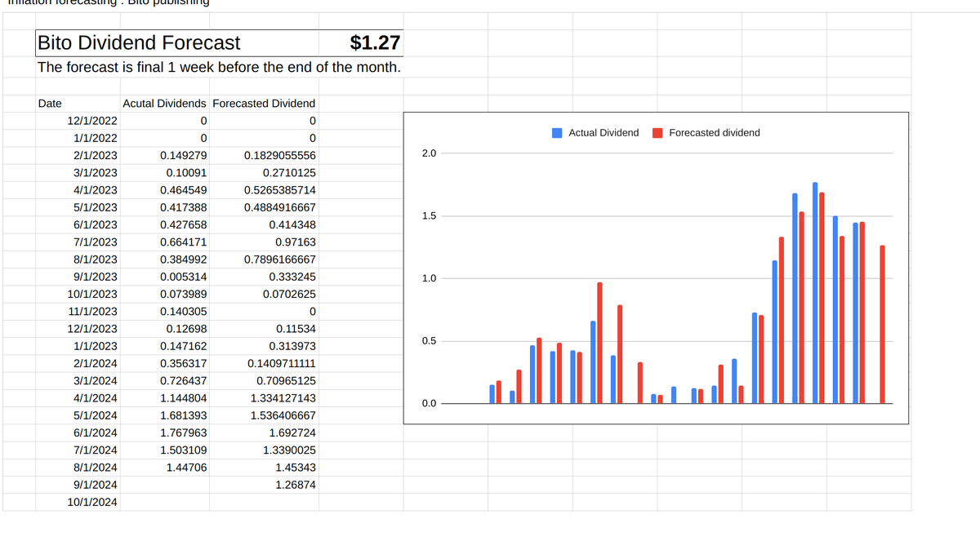Click the forecast is final note text
Screen dimensions: 980x550
[x=219, y=67]
